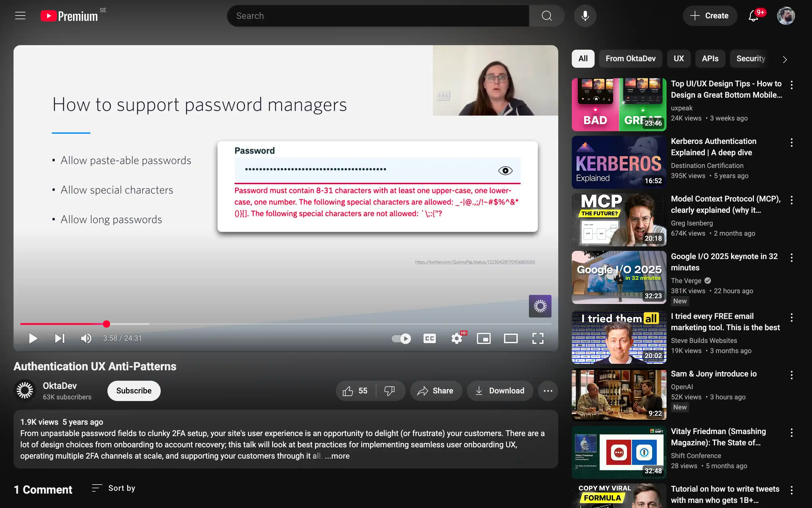Toggle autoplay switch
The width and height of the screenshot is (812, 508).
click(x=401, y=338)
